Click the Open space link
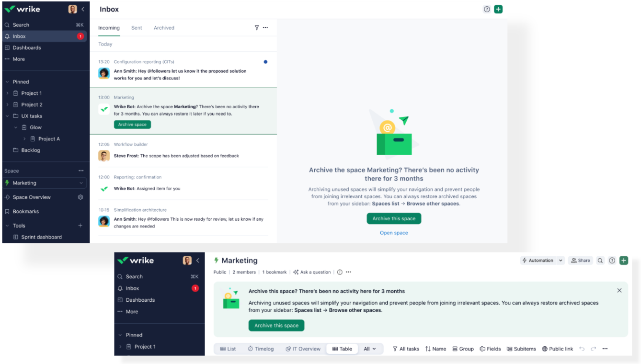Image resolution: width=641 pixels, height=364 pixels. tap(394, 233)
